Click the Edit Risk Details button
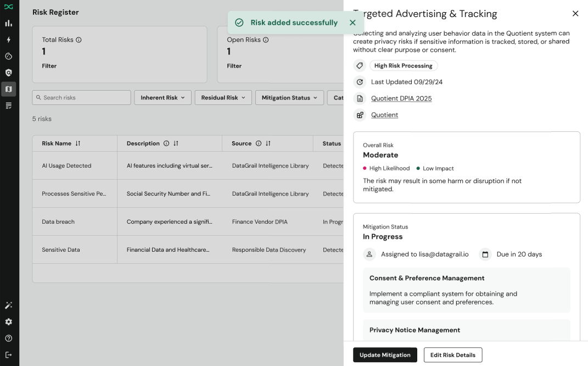Image resolution: width=588 pixels, height=366 pixels. [453, 355]
